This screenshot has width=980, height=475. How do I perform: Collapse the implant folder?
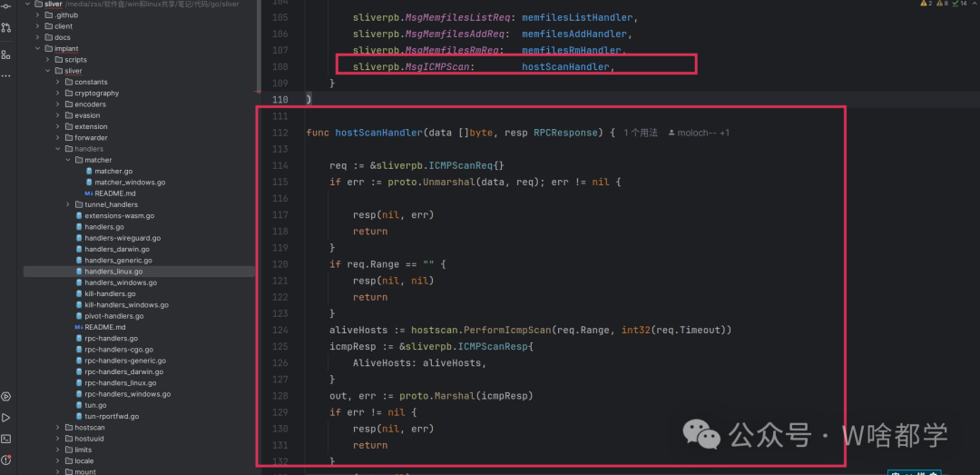point(38,49)
